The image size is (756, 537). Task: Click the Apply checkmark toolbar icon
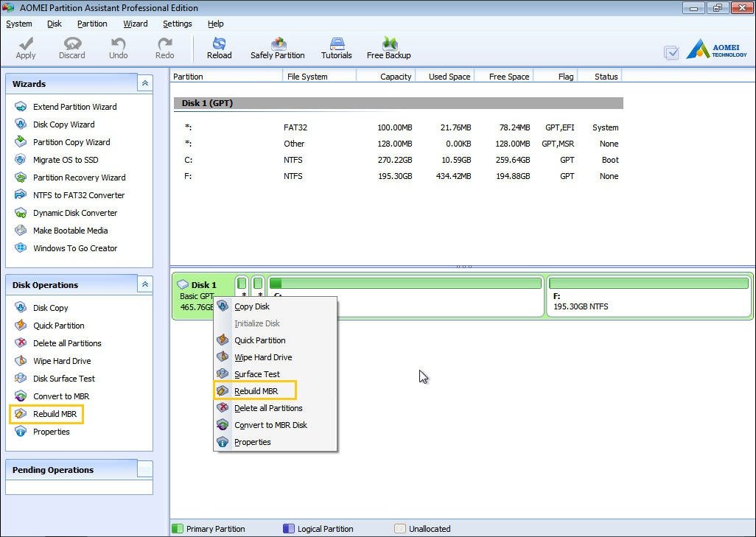[26, 48]
